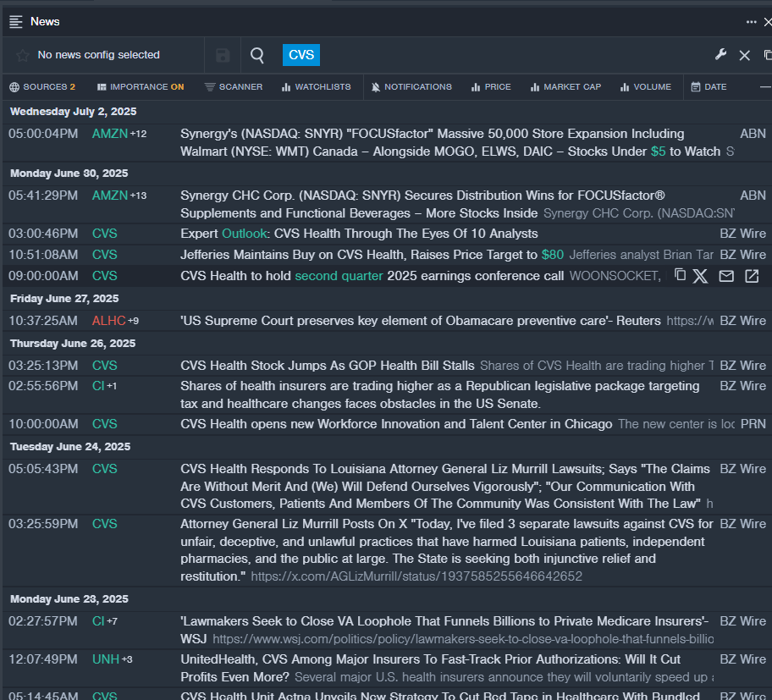Open Jefferies Maintains Buy on CVS headline
772x700 pixels.
click(372, 255)
